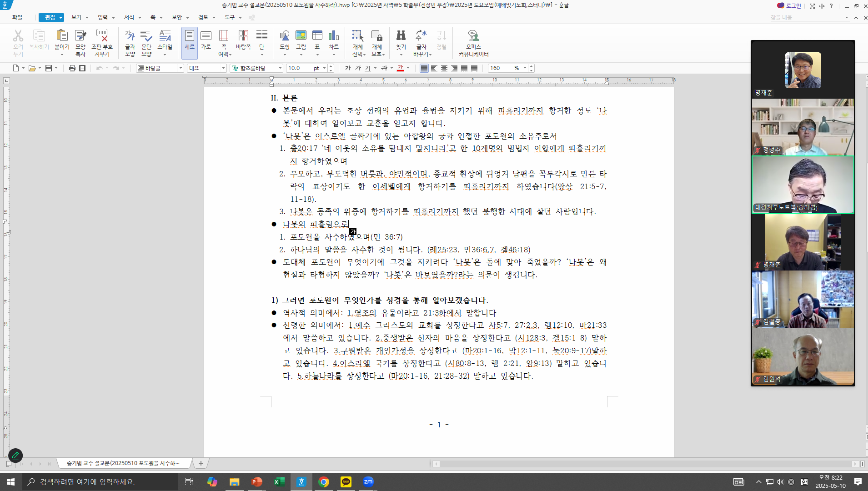Toggle left alignment button

[x=434, y=68]
